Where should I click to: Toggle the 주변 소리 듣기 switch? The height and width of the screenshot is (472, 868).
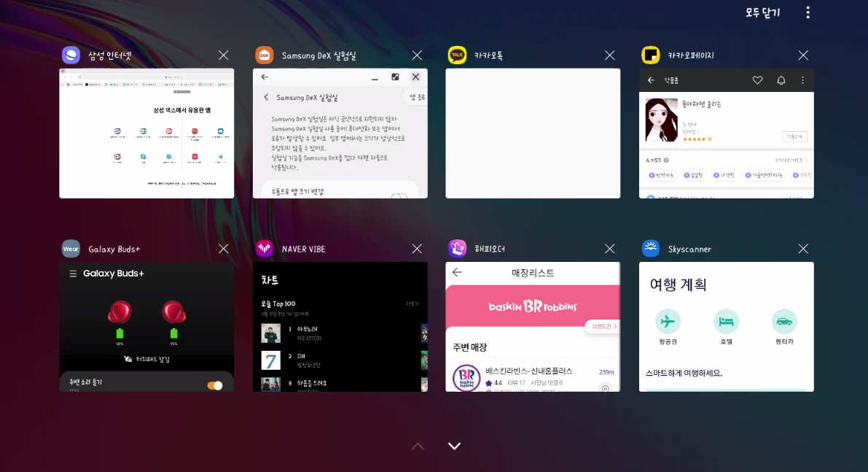tap(215, 386)
